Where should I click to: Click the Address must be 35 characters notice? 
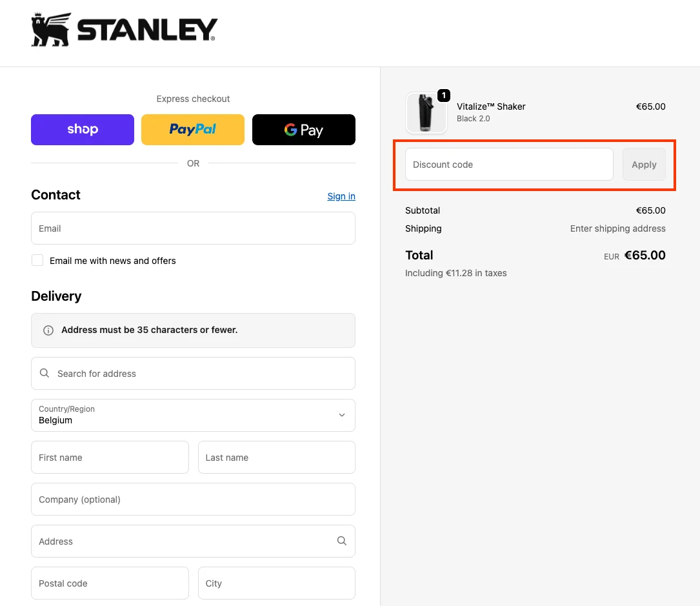193,330
